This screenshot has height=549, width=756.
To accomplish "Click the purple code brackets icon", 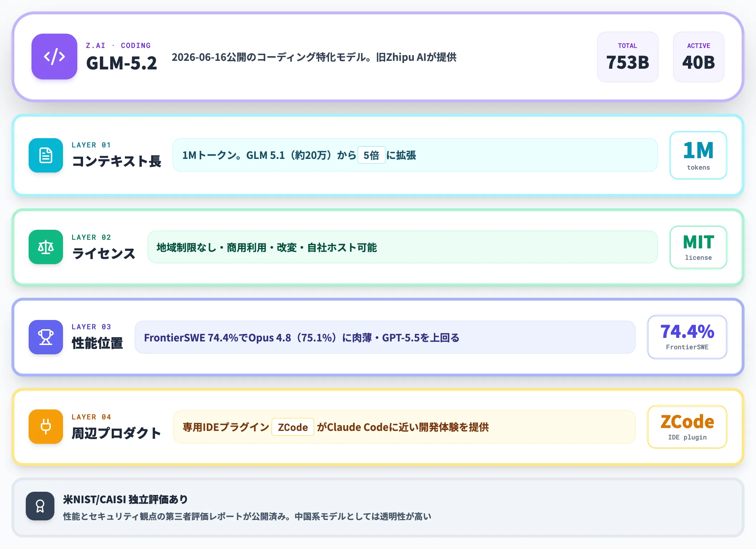I will [x=54, y=57].
